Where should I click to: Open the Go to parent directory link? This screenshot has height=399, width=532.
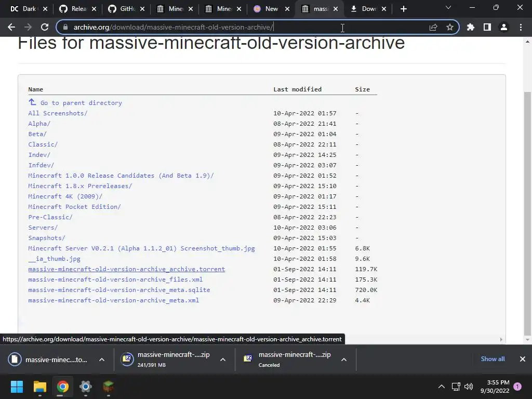pyautogui.click(x=81, y=103)
